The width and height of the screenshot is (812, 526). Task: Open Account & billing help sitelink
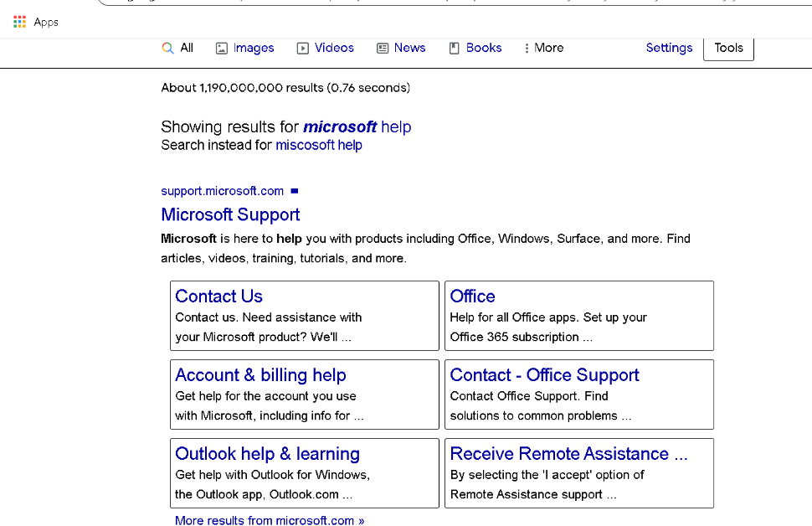click(260, 374)
